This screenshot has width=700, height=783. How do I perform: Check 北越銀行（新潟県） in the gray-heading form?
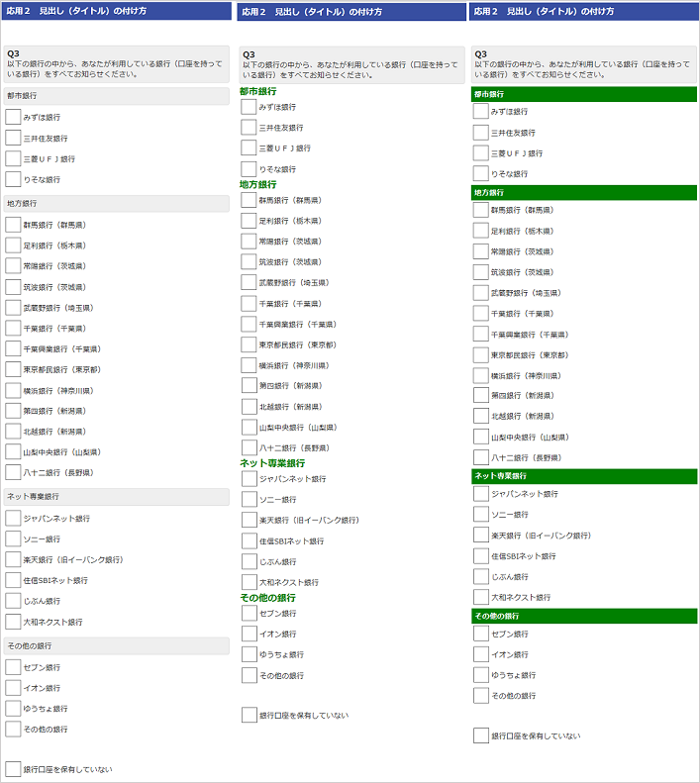point(13,431)
